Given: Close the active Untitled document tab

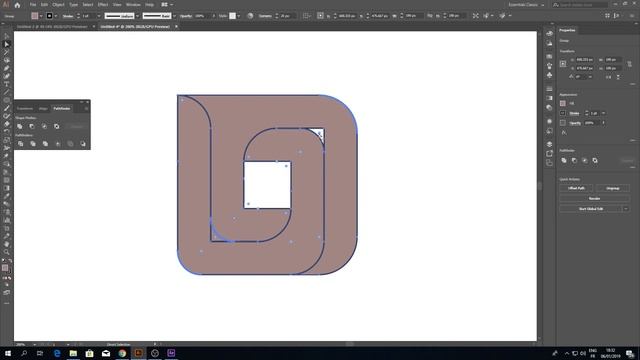Looking at the screenshot, I should (176, 27).
